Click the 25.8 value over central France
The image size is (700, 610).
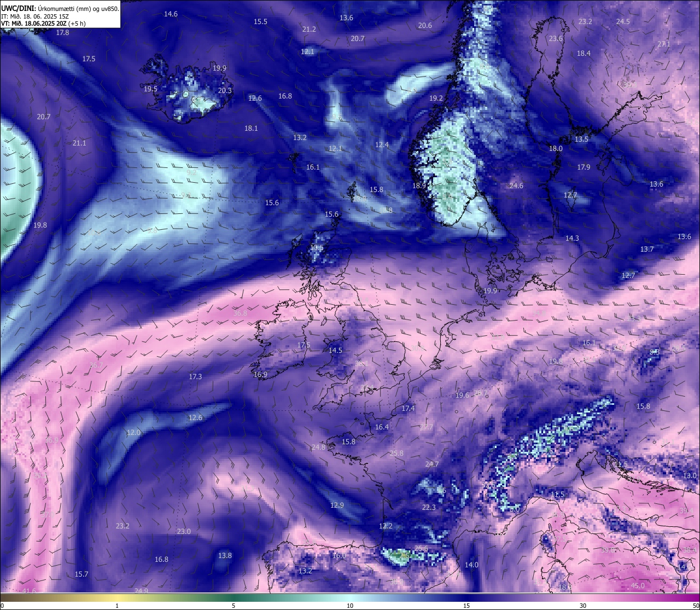click(396, 453)
